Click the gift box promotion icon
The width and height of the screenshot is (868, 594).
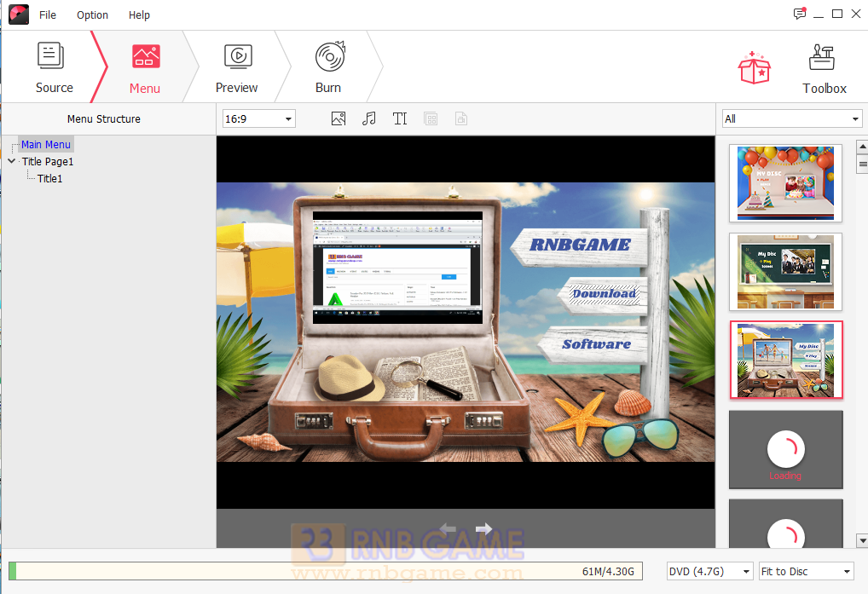pyautogui.click(x=754, y=68)
